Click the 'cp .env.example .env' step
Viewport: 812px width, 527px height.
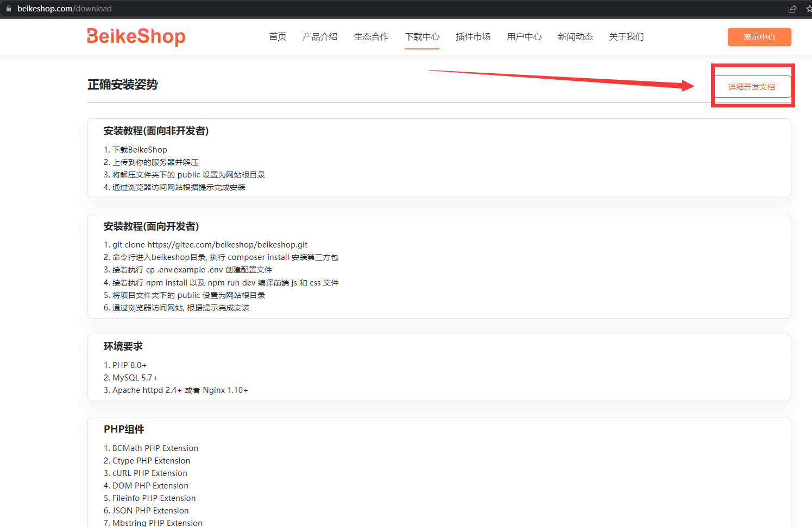point(188,270)
